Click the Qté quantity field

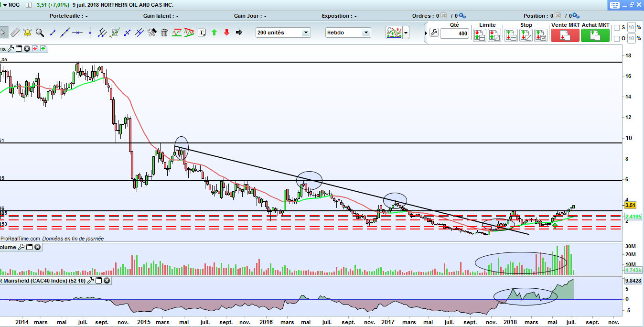click(x=454, y=33)
